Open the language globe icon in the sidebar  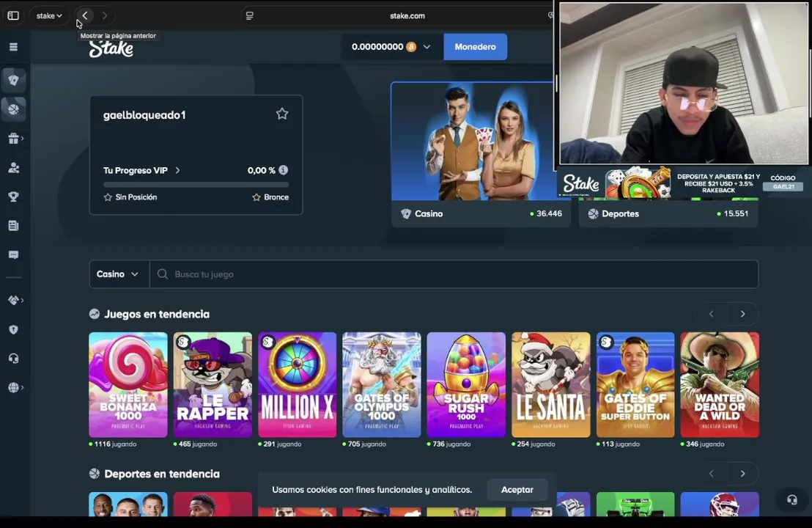tap(13, 388)
